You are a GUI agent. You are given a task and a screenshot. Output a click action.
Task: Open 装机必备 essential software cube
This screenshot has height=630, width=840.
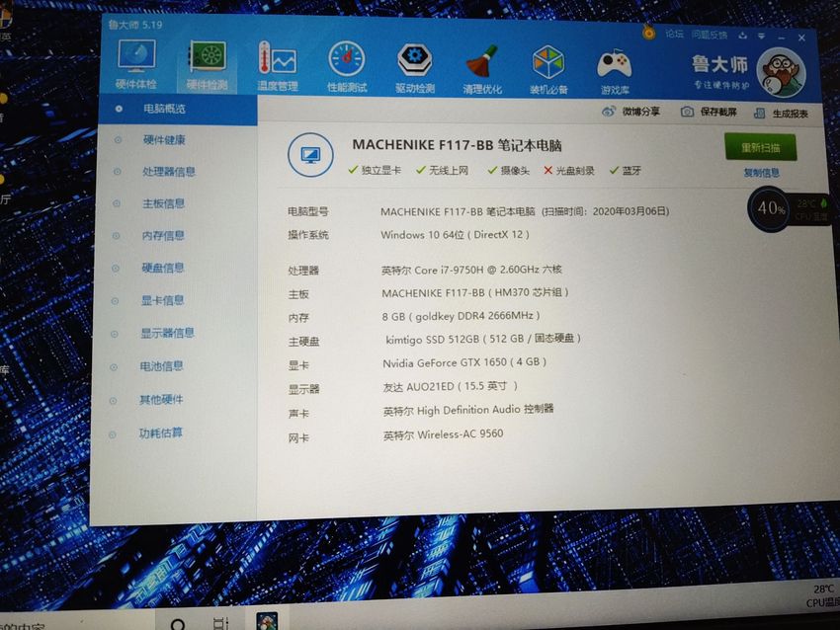coord(548,70)
